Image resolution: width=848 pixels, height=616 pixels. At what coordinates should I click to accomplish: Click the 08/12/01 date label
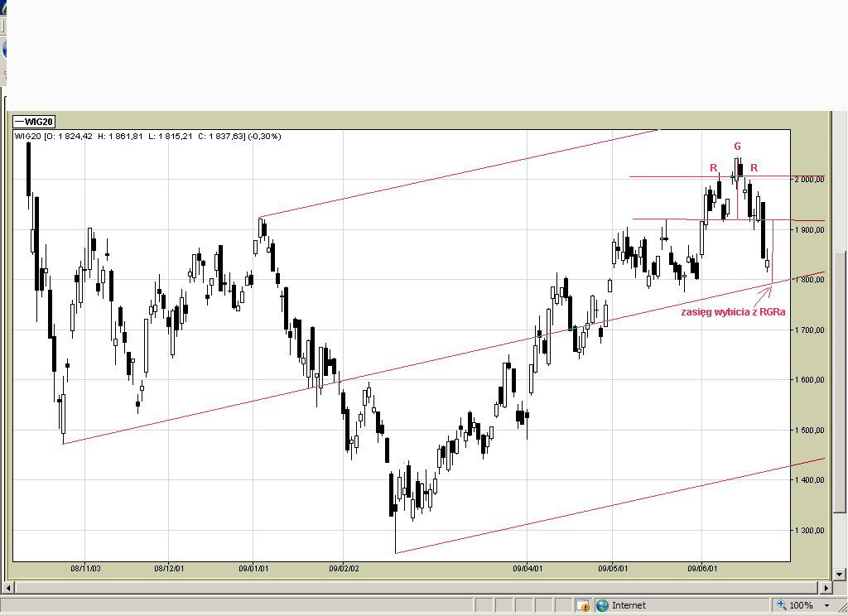(169, 569)
